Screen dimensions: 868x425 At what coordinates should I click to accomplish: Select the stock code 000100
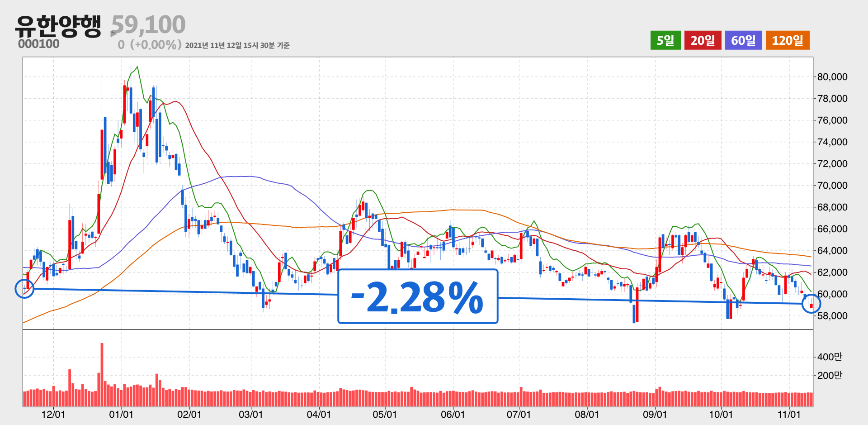click(39, 44)
